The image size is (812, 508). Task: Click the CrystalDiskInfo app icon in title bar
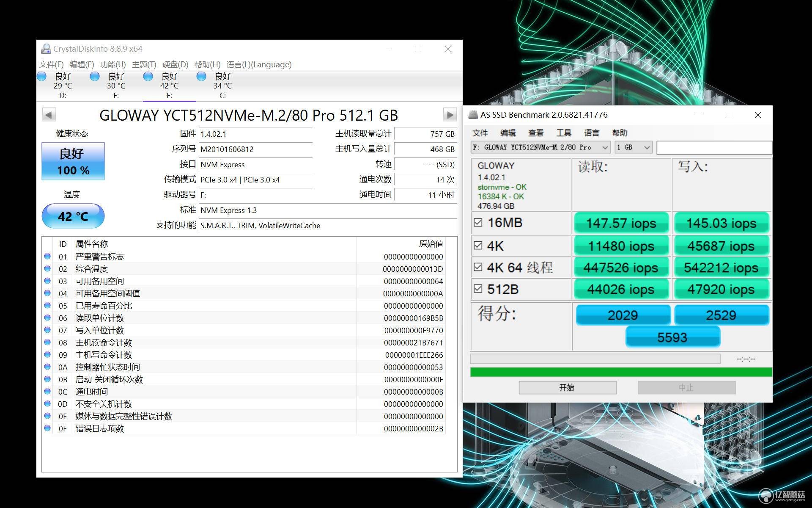pyautogui.click(x=46, y=49)
